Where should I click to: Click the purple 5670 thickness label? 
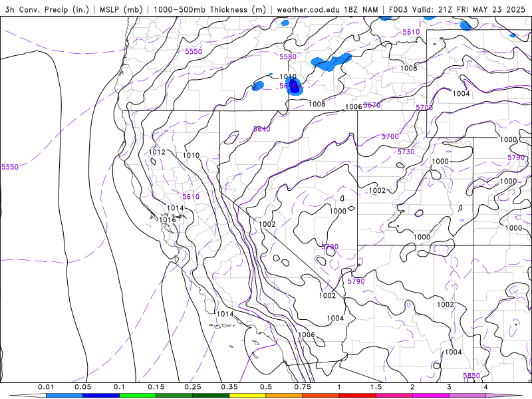tap(372, 105)
